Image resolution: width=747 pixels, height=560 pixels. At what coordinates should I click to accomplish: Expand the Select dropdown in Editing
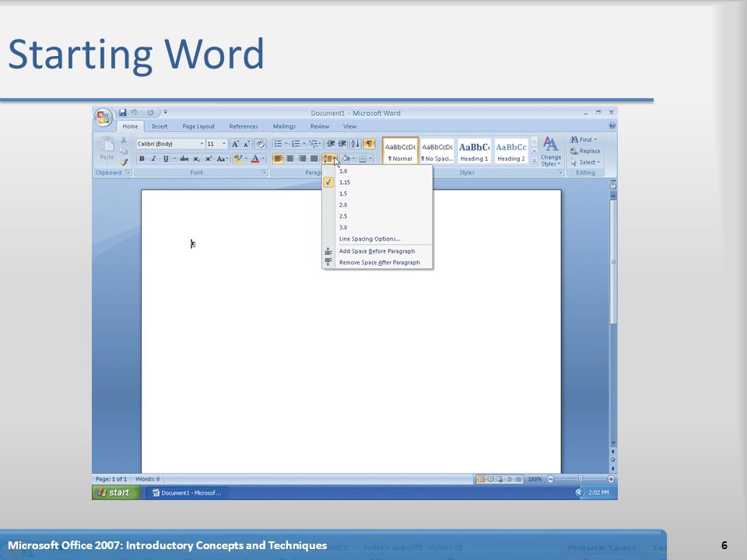[x=585, y=163]
